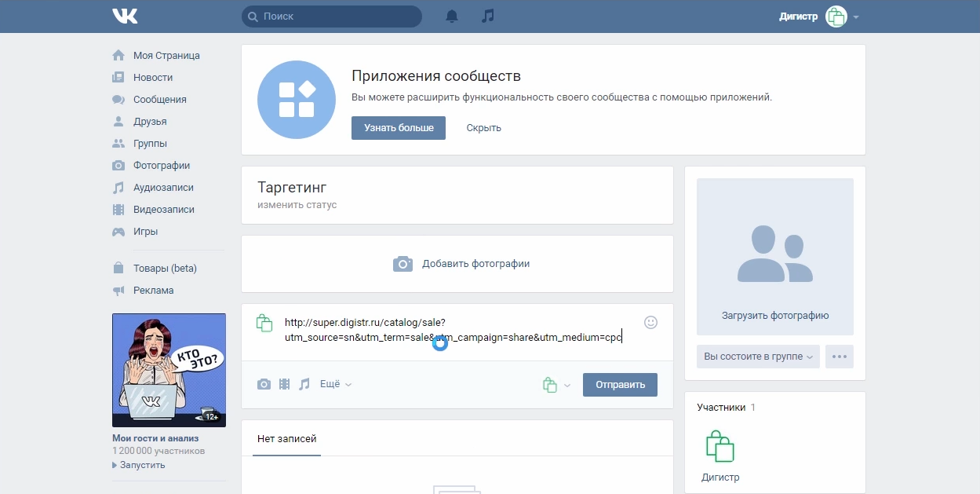This screenshot has height=494, width=980.
Task: Click the Кто это ad image
Action: click(169, 371)
